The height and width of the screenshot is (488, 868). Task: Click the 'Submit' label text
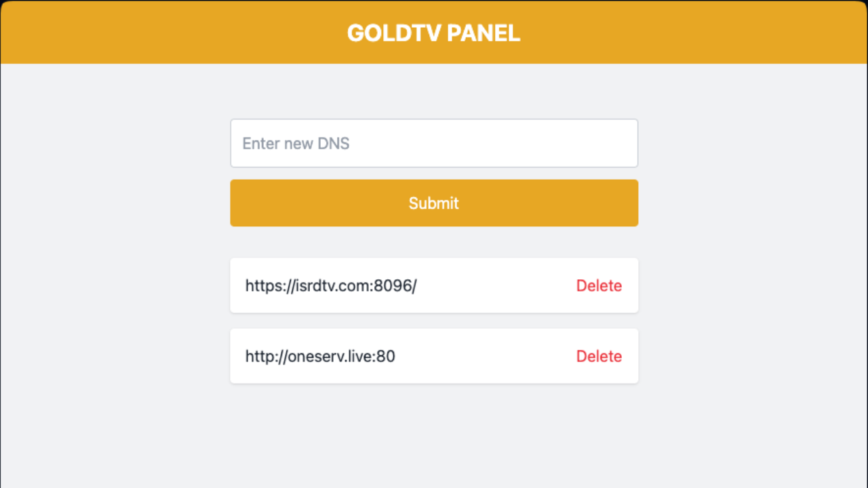pyautogui.click(x=434, y=203)
